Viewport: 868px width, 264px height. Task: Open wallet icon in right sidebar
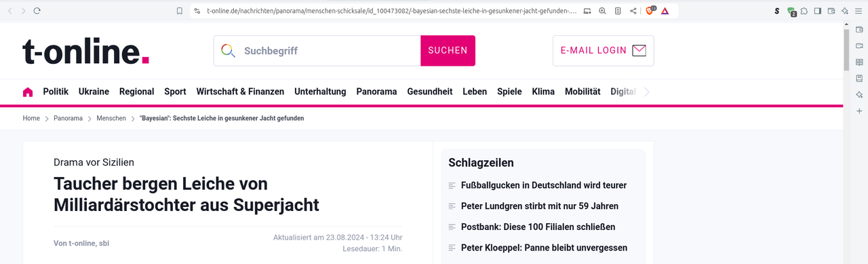(859, 29)
